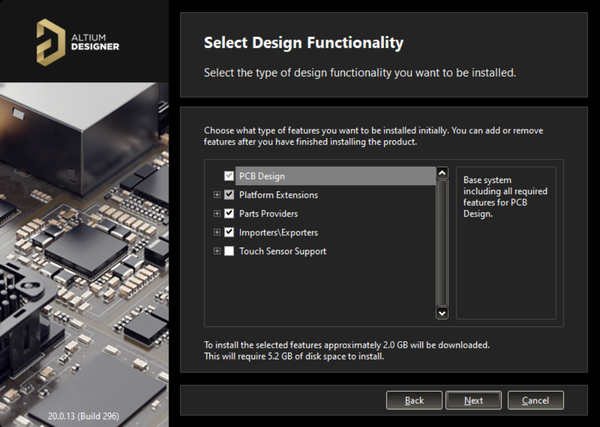This screenshot has height=427, width=600.
Task: Expand the Platform Extensions tree node
Action: 216,195
